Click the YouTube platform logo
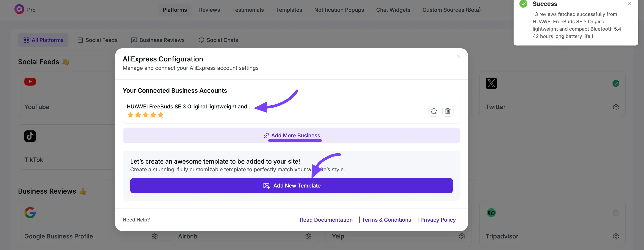Viewport: 644px width, 250px height. pyautogui.click(x=30, y=82)
